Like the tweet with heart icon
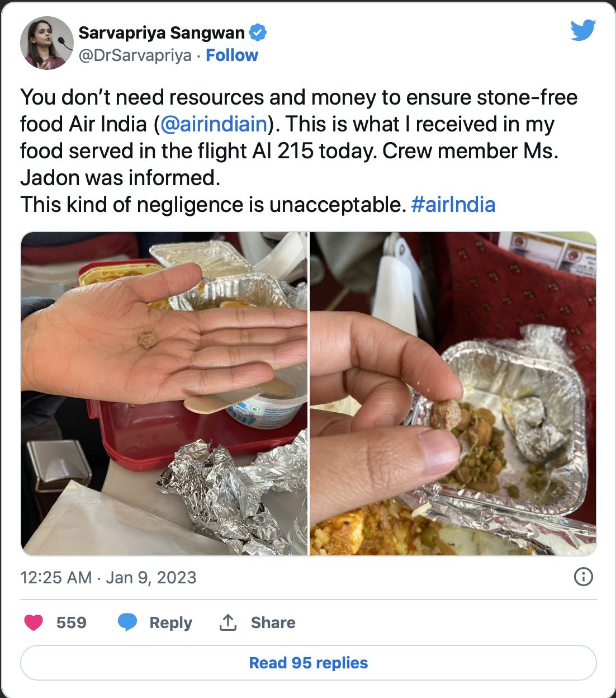Image resolution: width=616 pixels, height=698 pixels. tap(34, 622)
